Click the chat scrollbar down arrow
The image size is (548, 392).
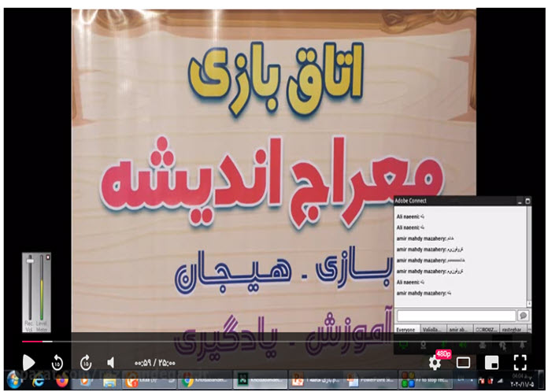click(529, 304)
